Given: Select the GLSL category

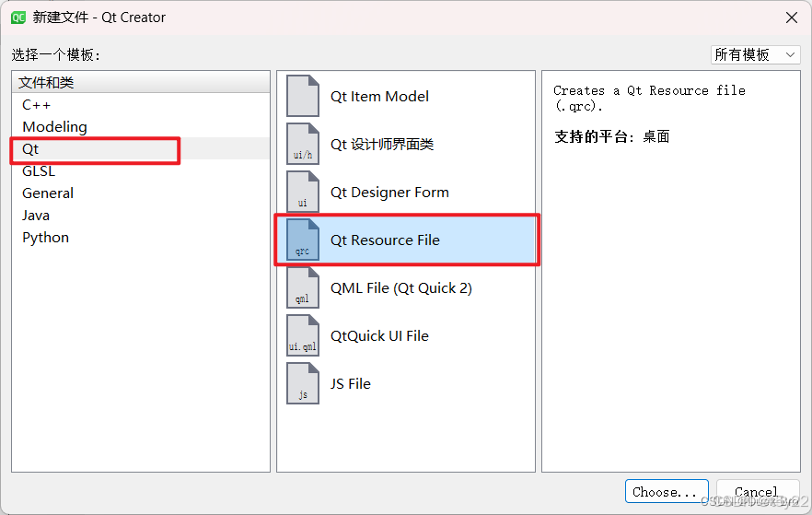Looking at the screenshot, I should click(140, 171).
